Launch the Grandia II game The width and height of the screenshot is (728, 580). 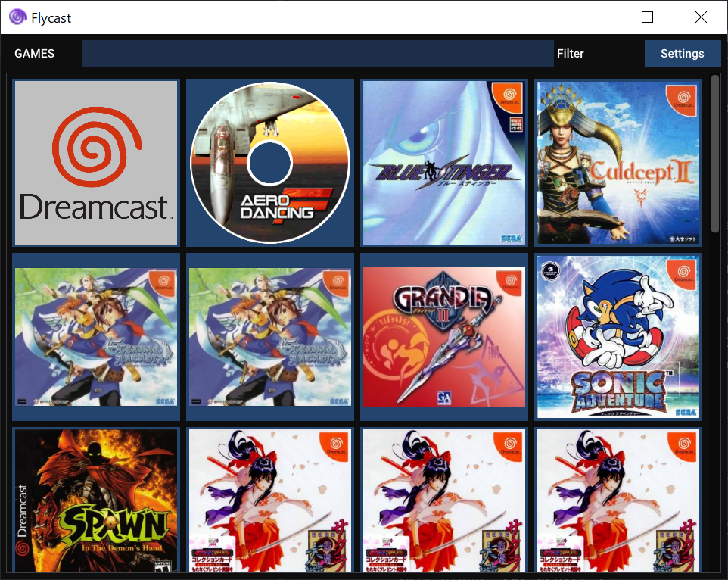(x=444, y=337)
